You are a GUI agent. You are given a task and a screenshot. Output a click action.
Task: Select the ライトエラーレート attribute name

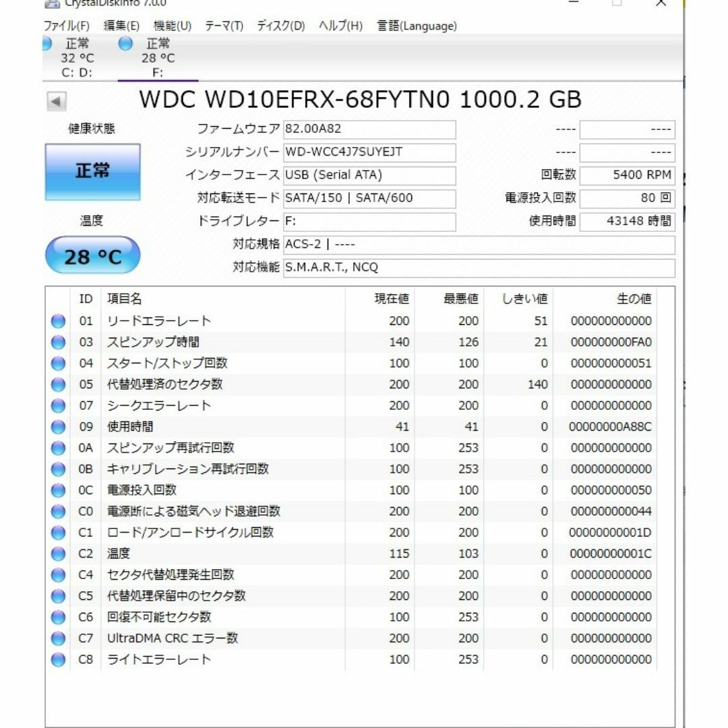(x=159, y=660)
